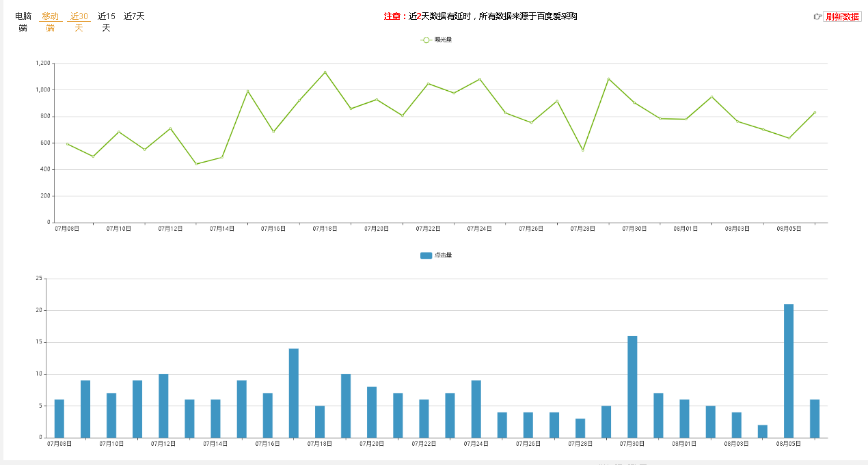Toggle the 点击量 series legend label
This screenshot has height=465, width=868.
click(443, 255)
